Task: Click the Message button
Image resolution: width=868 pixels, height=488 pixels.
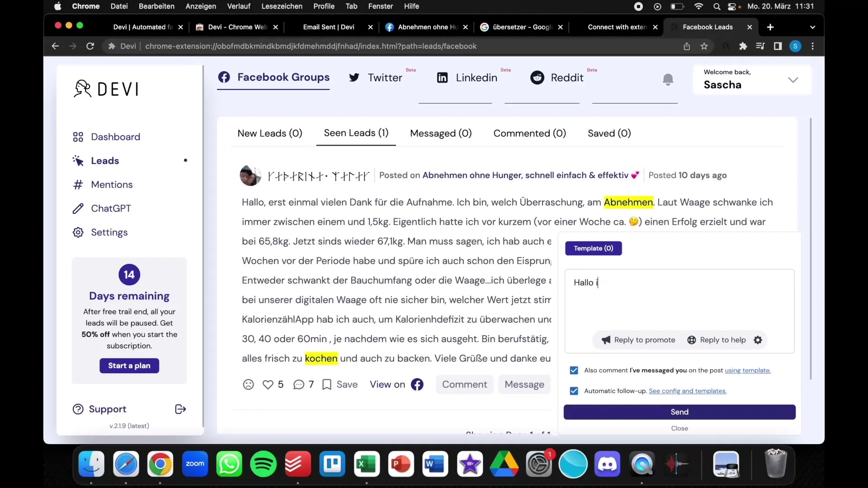Action: tap(524, 385)
